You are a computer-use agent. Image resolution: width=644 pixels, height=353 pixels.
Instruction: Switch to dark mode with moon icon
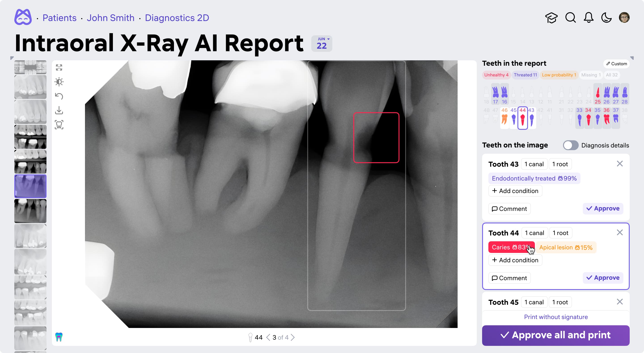click(x=606, y=18)
